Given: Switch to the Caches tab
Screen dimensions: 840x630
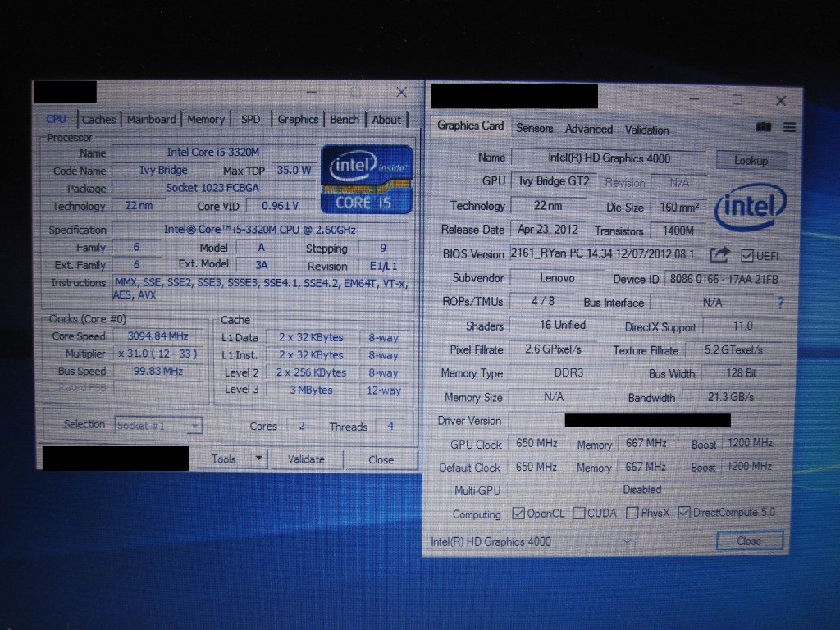Looking at the screenshot, I should pos(98,120).
